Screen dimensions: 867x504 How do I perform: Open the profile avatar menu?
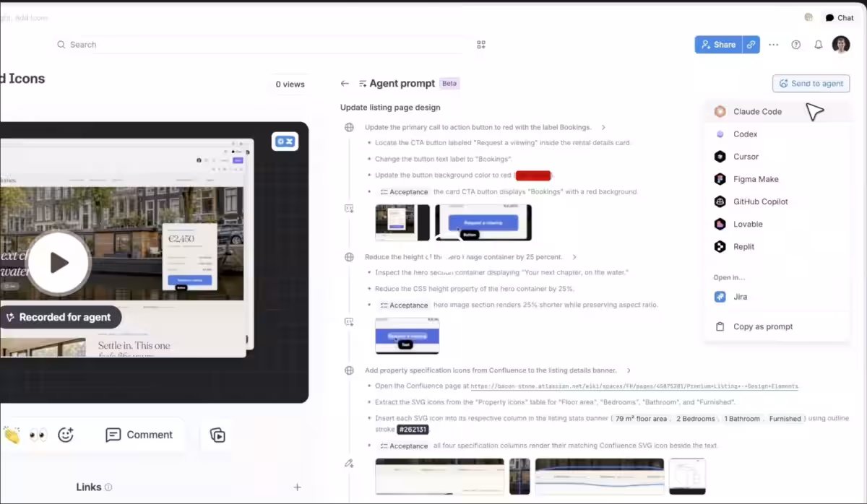(841, 45)
